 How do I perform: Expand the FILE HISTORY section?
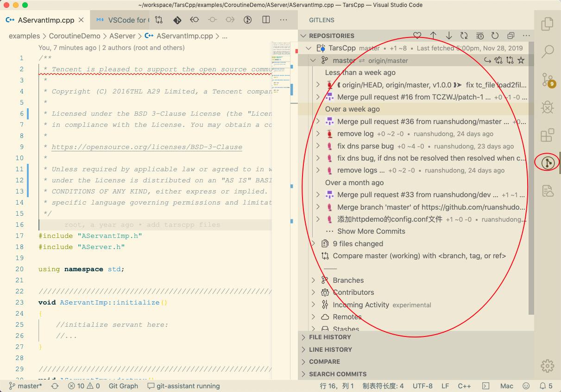(330, 337)
